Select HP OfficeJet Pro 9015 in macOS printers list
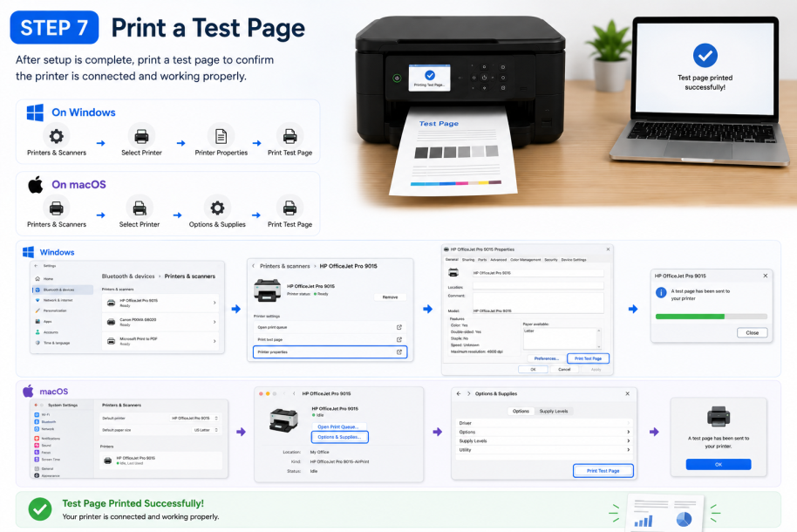797x532 pixels. pyautogui.click(x=161, y=460)
